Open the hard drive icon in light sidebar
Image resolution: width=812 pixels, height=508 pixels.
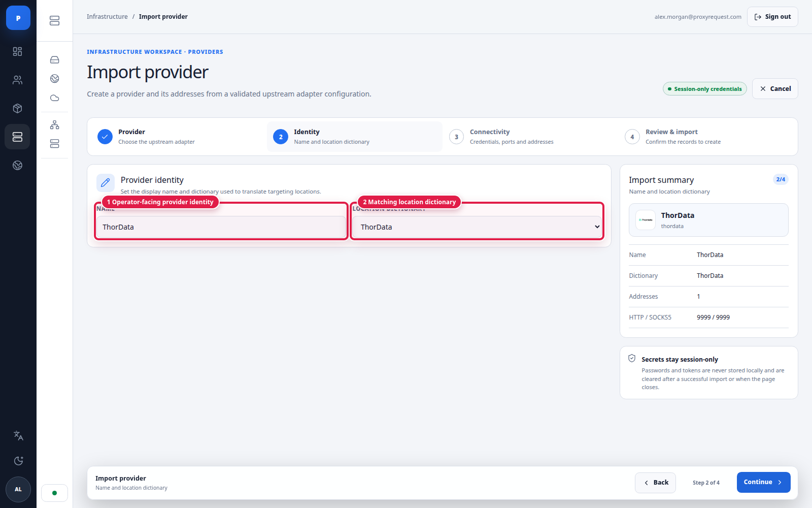click(x=55, y=60)
